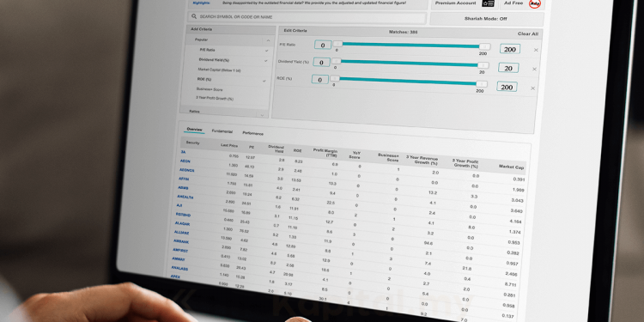Image resolution: width=644 pixels, height=322 pixels.
Task: Click P/E Ratio slider maximum handle
Action: (x=484, y=46)
